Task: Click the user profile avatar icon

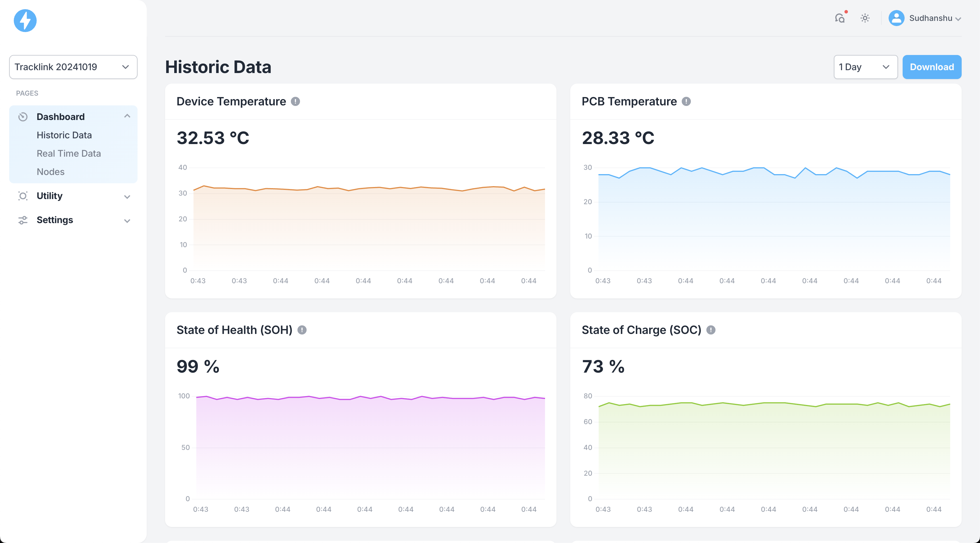Action: (x=896, y=18)
